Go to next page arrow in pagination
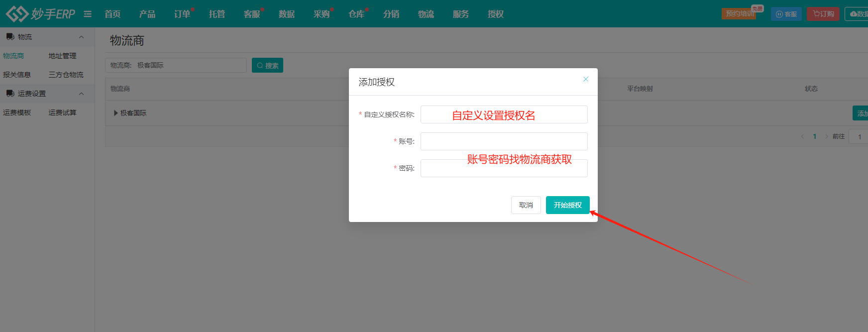Image resolution: width=868 pixels, height=332 pixels. (827, 136)
